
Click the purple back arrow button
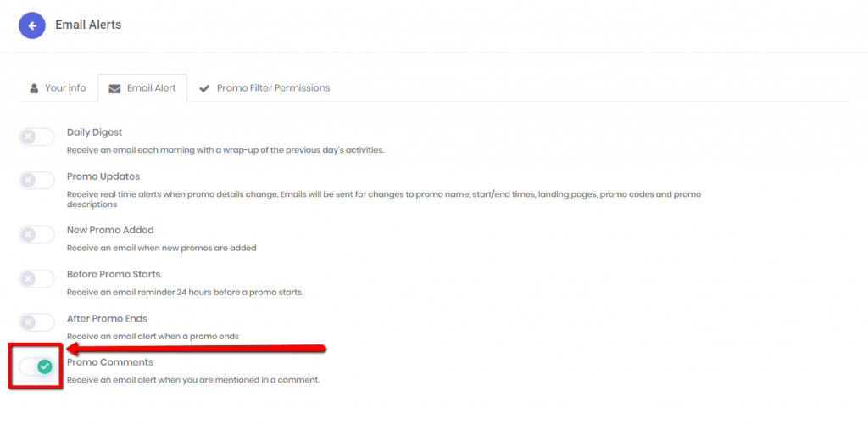[x=32, y=25]
